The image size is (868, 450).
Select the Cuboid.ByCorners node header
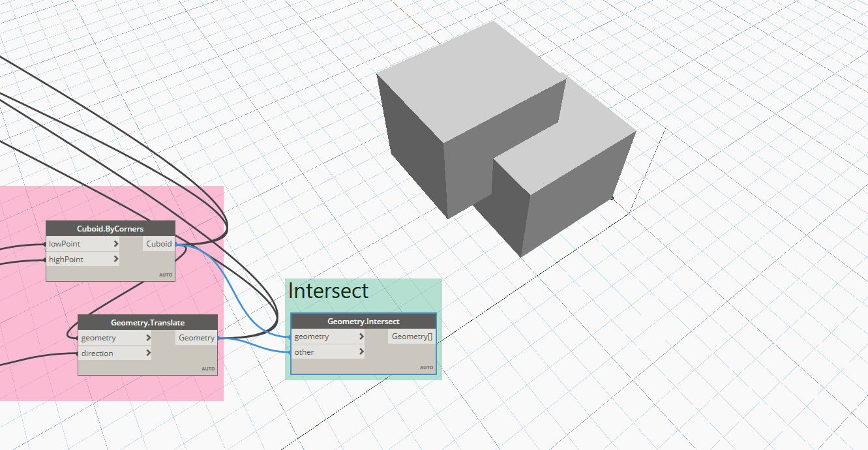coord(110,229)
